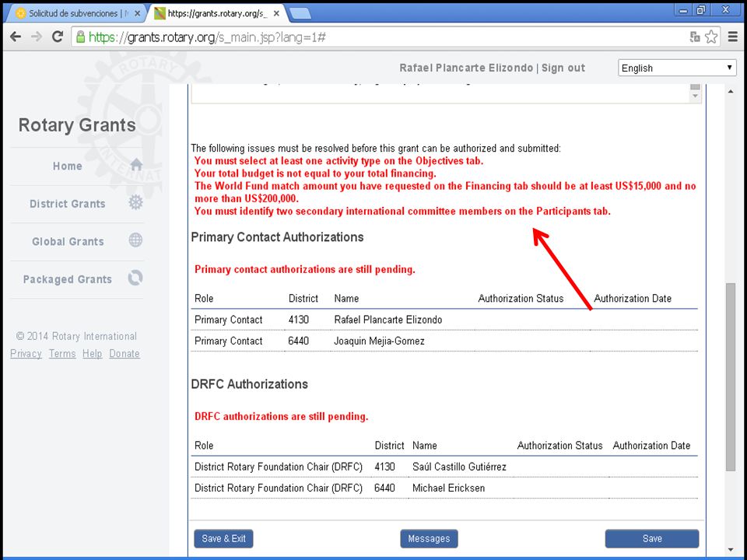Open the Help link

[x=92, y=353]
